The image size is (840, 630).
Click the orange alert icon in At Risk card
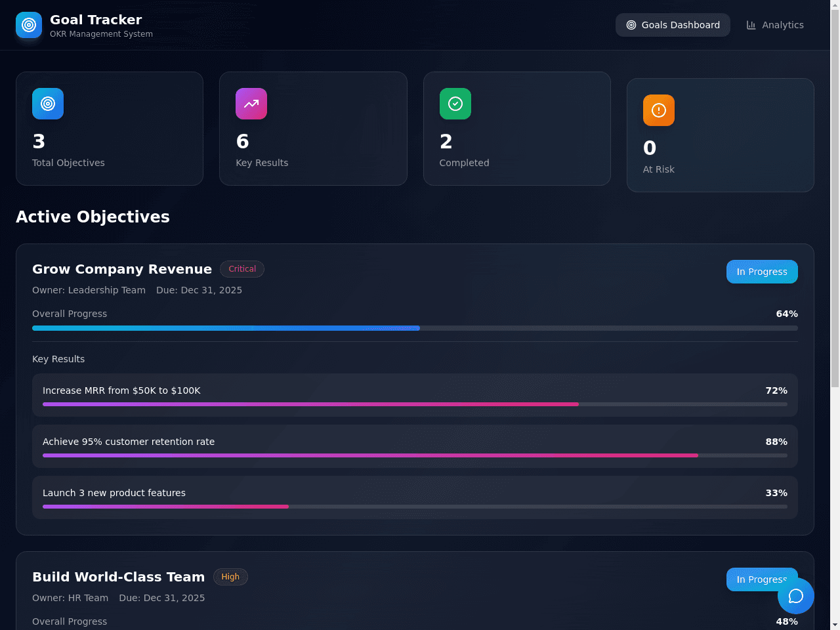[x=659, y=110]
